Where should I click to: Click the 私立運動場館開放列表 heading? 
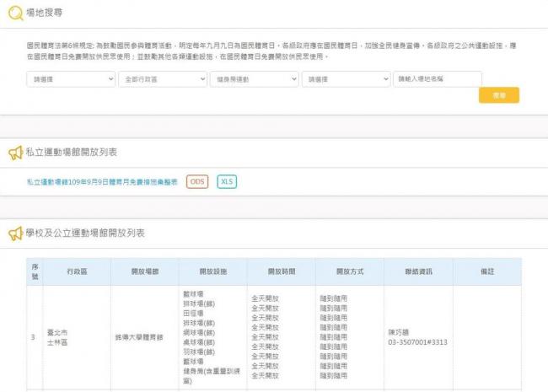[x=72, y=153]
